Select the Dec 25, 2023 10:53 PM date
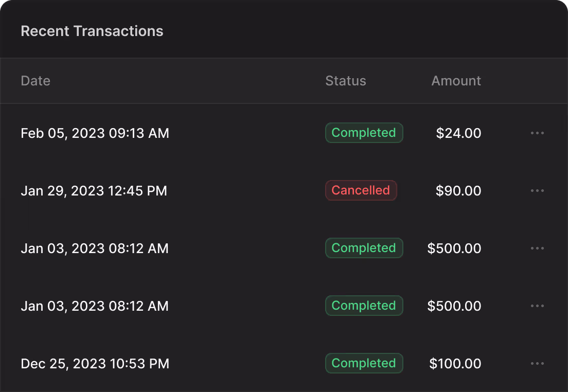Viewport: 568px width, 392px height. point(95,364)
